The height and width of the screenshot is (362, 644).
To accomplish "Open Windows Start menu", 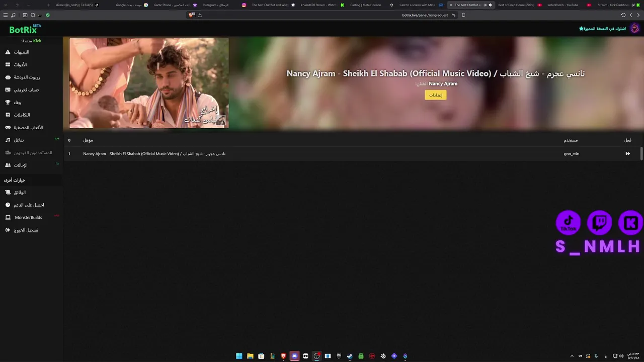I will click(x=239, y=356).
